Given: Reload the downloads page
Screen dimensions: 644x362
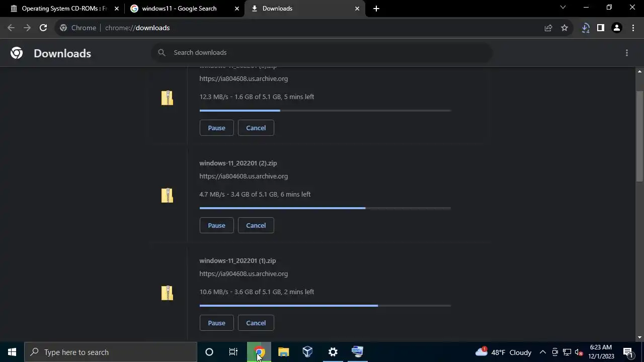Looking at the screenshot, I should (x=43, y=28).
